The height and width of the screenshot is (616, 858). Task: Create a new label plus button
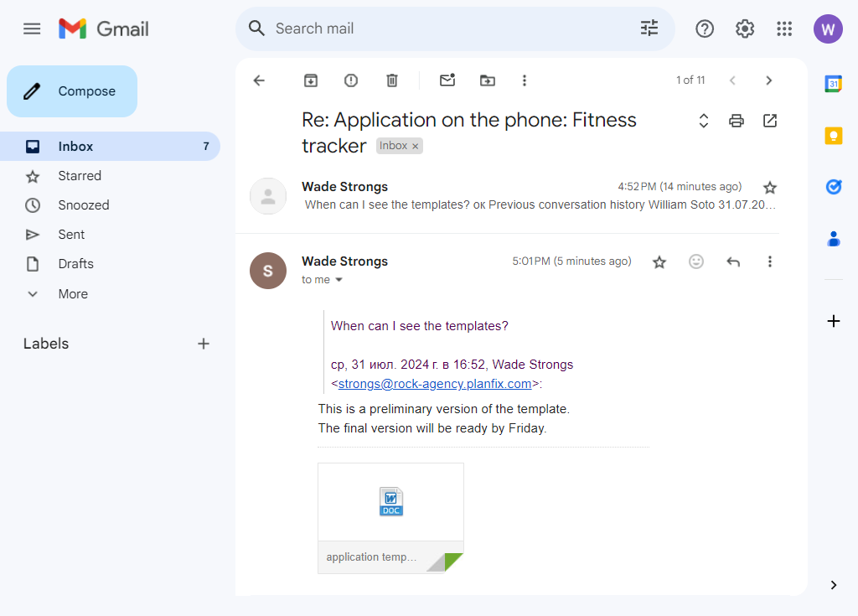(204, 344)
